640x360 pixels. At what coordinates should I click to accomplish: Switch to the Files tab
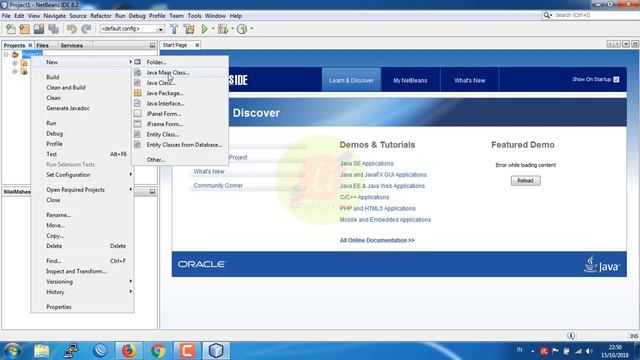[x=42, y=45]
